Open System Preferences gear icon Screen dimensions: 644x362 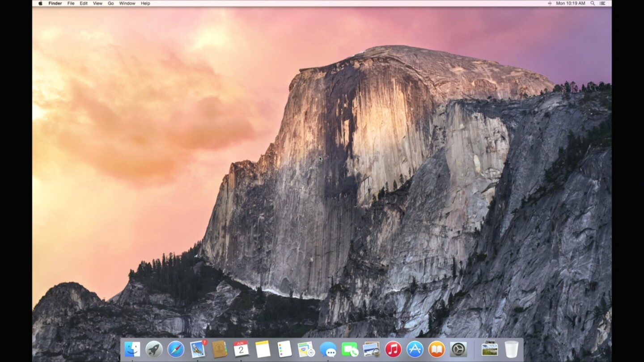(458, 349)
